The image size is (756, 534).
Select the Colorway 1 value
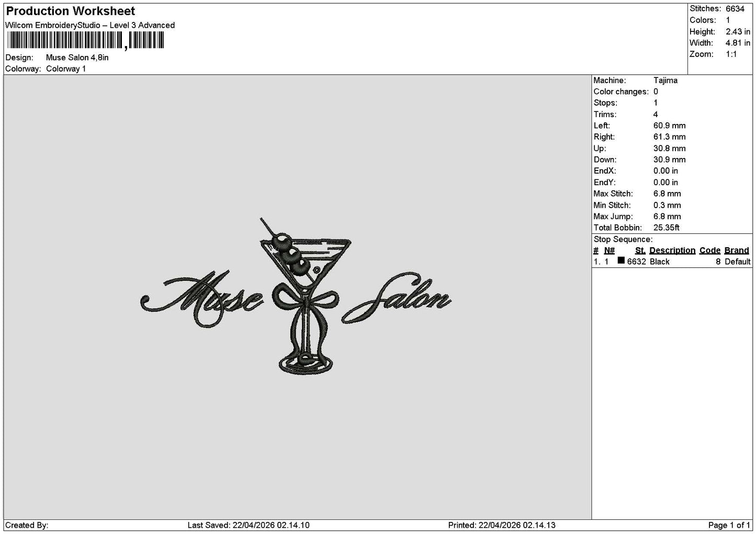pos(66,69)
